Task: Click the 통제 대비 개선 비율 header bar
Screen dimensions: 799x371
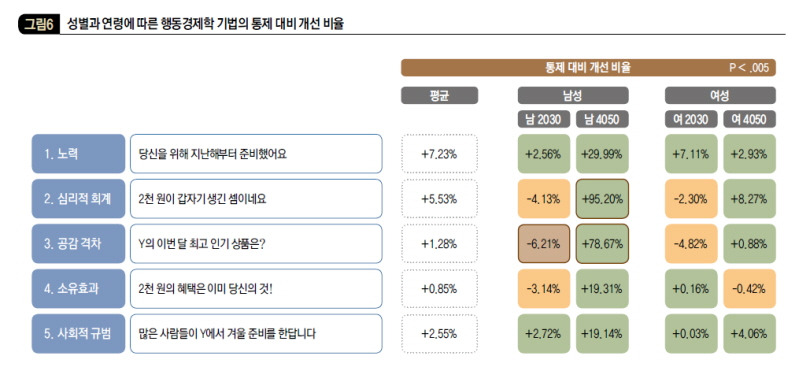Action: point(588,68)
